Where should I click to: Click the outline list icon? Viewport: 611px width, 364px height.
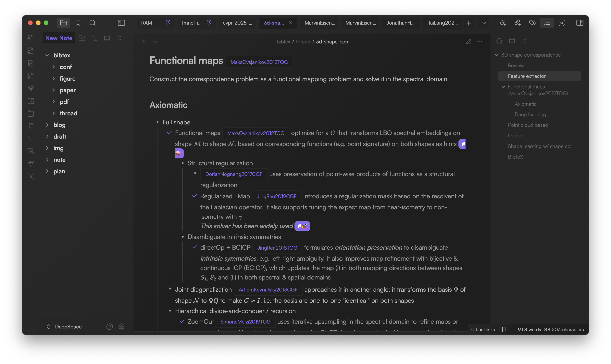pyautogui.click(x=547, y=23)
